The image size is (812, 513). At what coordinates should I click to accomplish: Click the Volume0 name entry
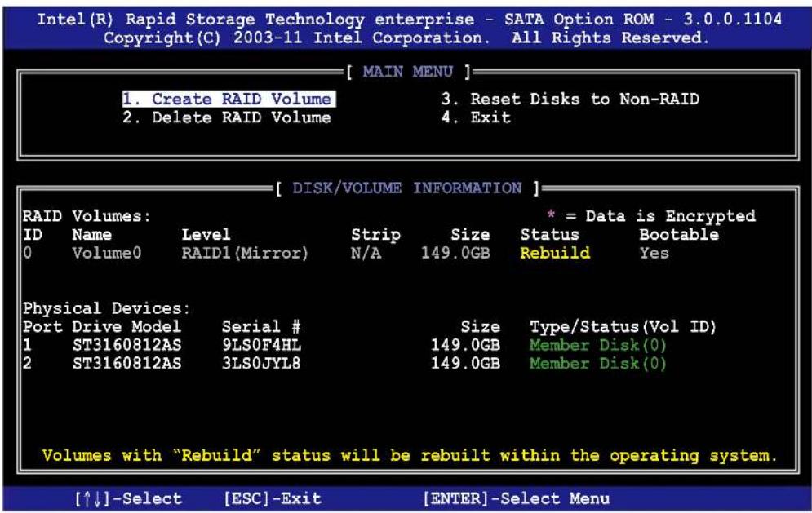pos(106,253)
